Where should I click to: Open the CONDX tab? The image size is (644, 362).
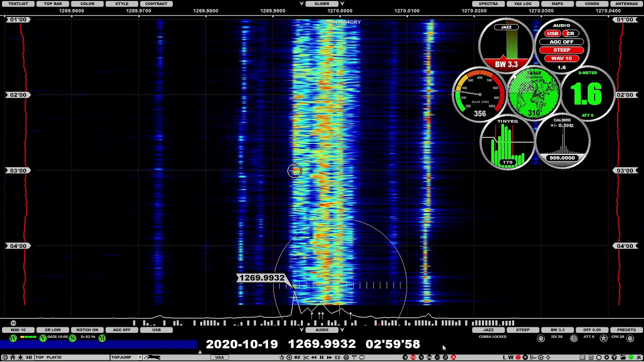592,4
